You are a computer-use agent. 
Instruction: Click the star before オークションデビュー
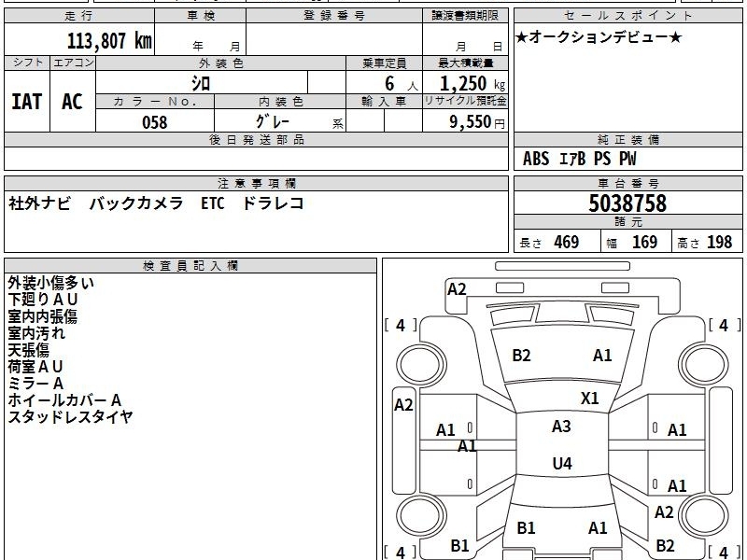click(x=521, y=37)
